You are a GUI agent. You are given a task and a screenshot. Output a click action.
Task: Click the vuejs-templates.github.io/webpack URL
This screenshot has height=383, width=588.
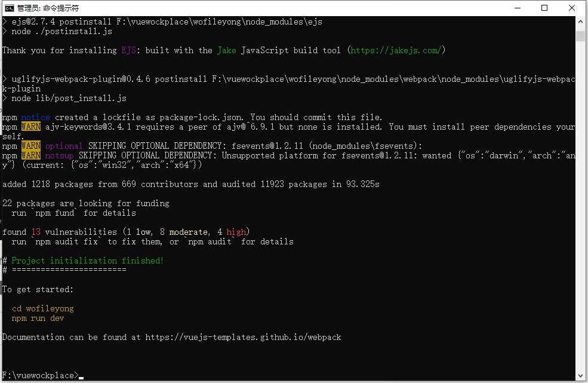point(243,337)
